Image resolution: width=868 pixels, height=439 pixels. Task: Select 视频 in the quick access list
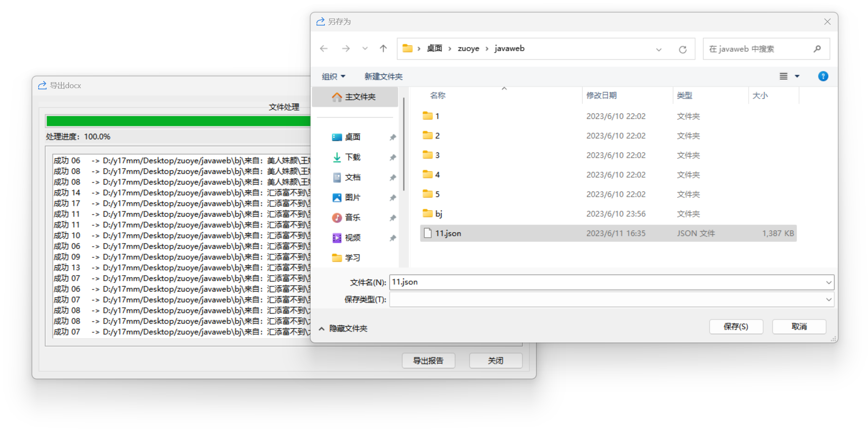353,238
